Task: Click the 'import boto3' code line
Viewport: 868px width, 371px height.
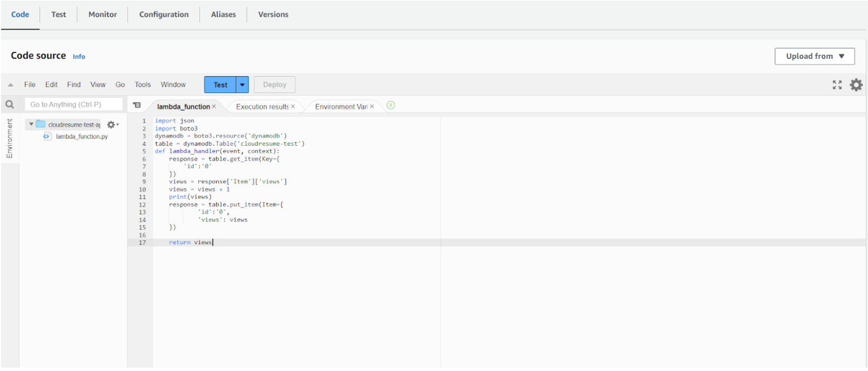Action: coord(176,128)
